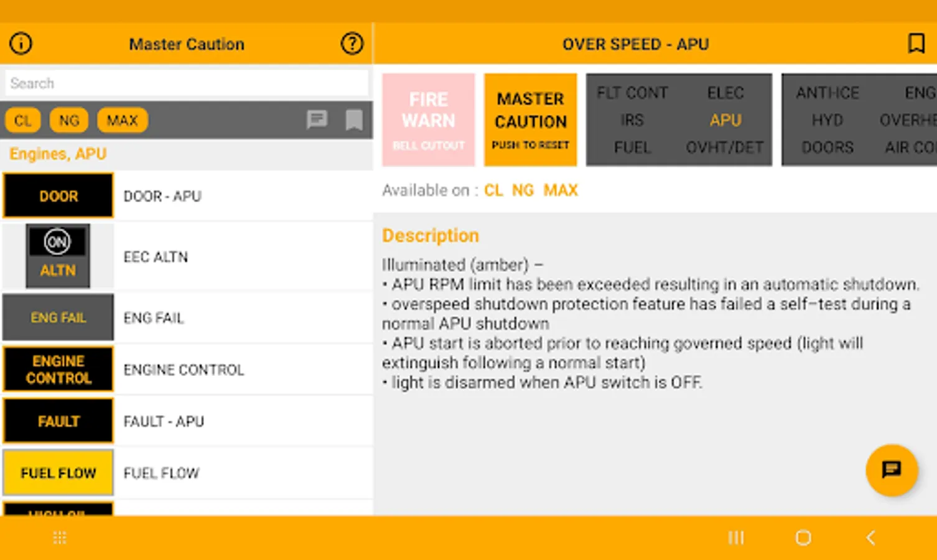Viewport: 937px width, 560px height.
Task: Select HYD on the second annunciator panel
Action: 827,120
